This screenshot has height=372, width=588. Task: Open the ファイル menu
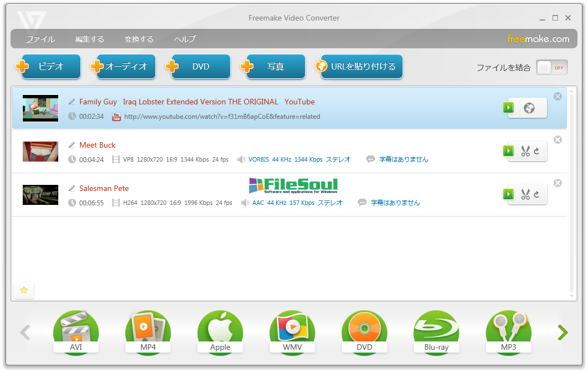[40, 39]
